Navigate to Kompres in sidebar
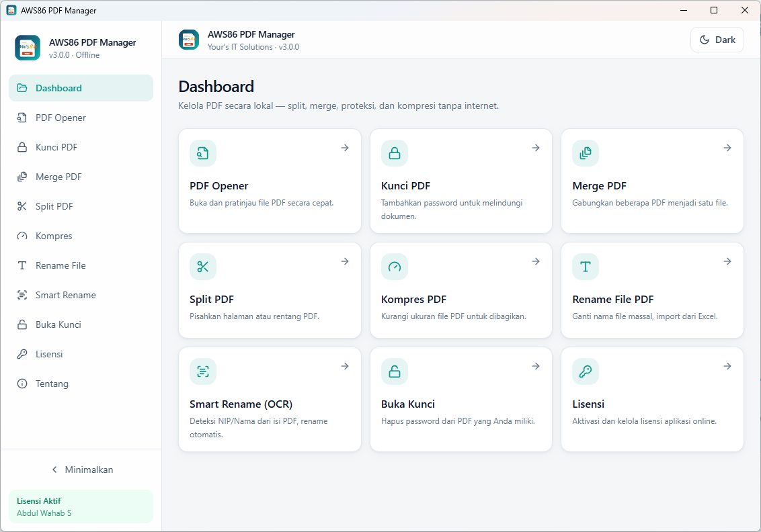This screenshot has height=532, width=761. (81, 236)
